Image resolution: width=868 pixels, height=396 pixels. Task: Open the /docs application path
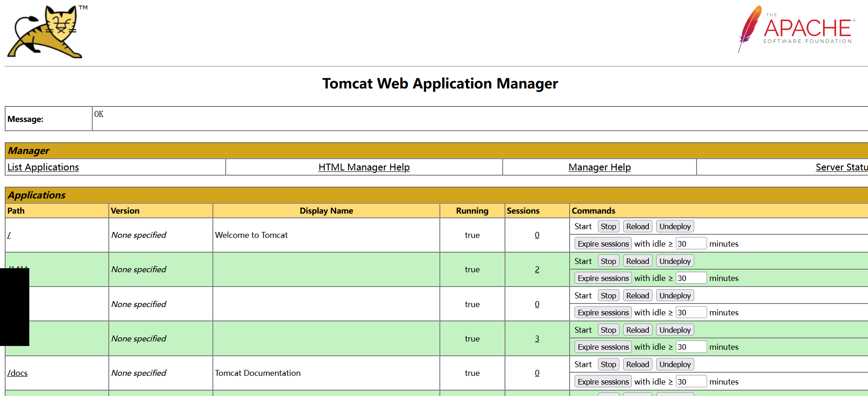pos(17,373)
